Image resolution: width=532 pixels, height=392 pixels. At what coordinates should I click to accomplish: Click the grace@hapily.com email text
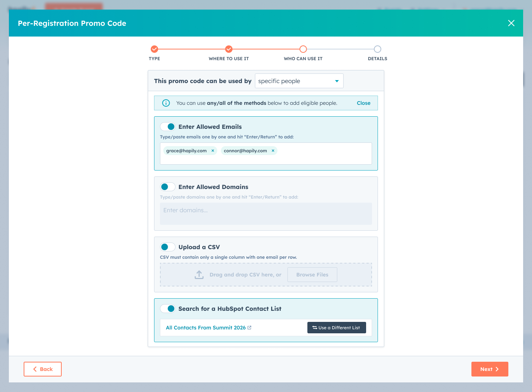[187, 151]
